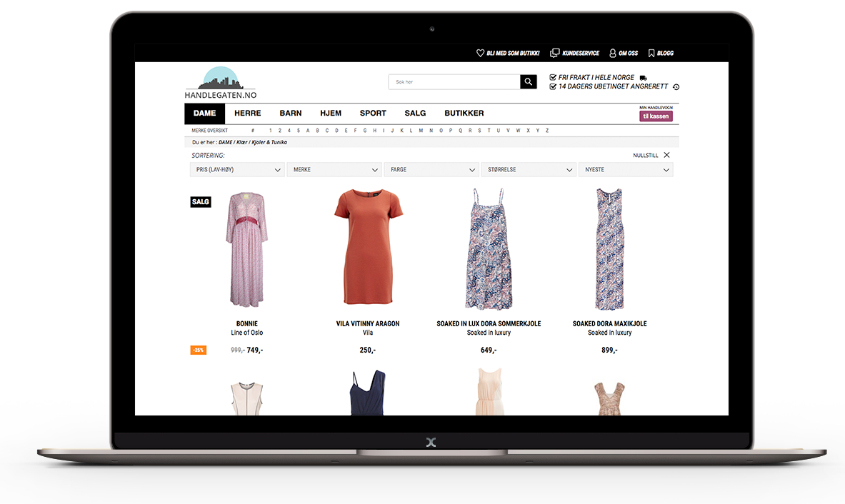Click the price '649,-'
The height and width of the screenshot is (504, 845).
[x=489, y=350]
